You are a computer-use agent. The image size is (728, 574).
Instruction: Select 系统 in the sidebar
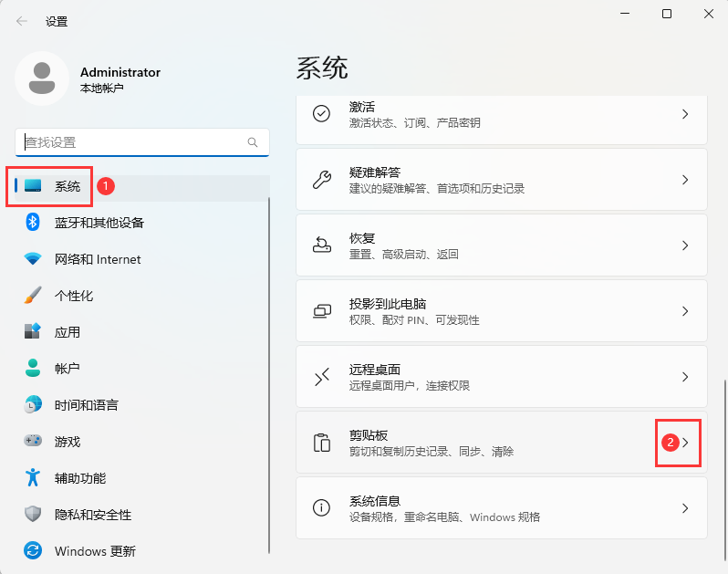coord(142,186)
